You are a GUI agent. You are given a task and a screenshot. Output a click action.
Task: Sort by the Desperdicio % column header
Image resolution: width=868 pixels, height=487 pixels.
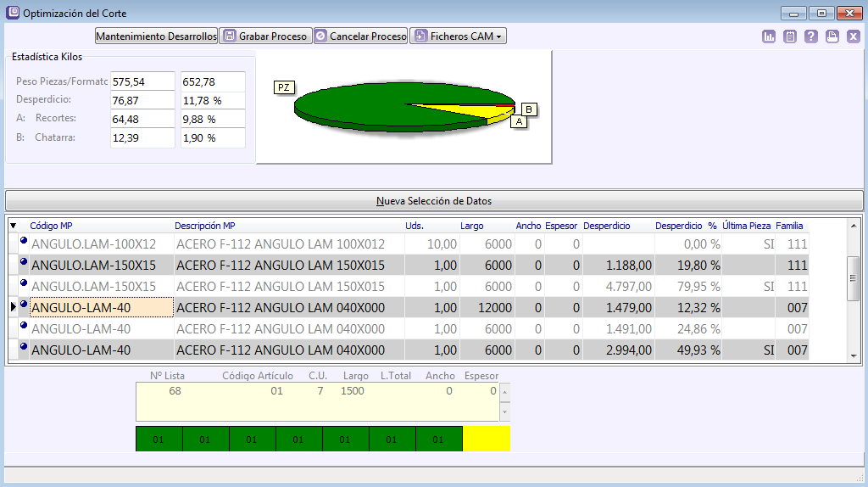(686, 226)
